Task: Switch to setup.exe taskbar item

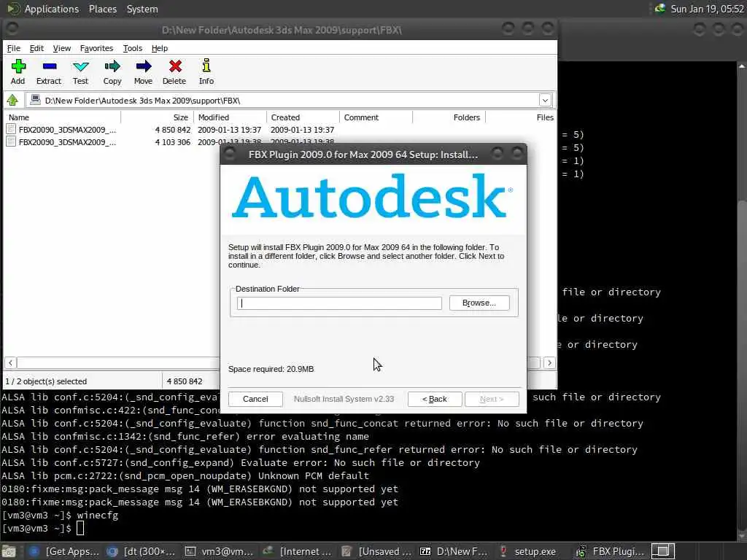Action: (527, 551)
